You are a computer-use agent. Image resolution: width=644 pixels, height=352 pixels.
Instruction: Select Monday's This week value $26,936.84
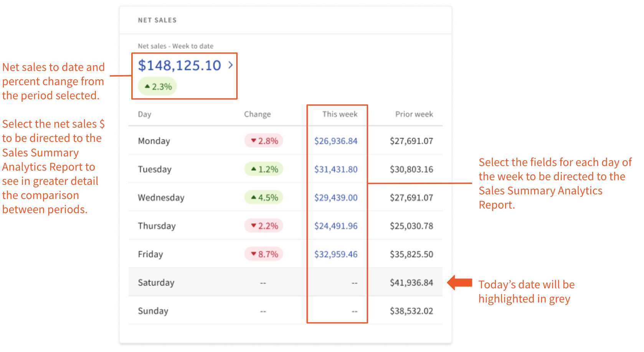[336, 141]
